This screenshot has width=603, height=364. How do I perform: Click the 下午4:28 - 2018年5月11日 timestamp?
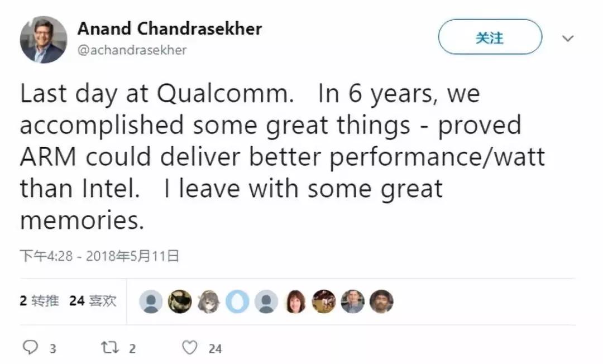pyautogui.click(x=99, y=256)
